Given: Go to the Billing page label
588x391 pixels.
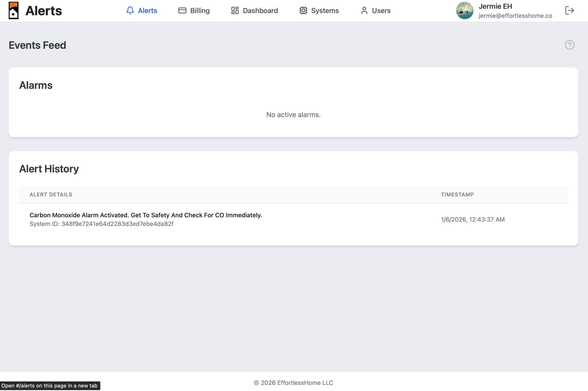Looking at the screenshot, I should [x=200, y=10].
